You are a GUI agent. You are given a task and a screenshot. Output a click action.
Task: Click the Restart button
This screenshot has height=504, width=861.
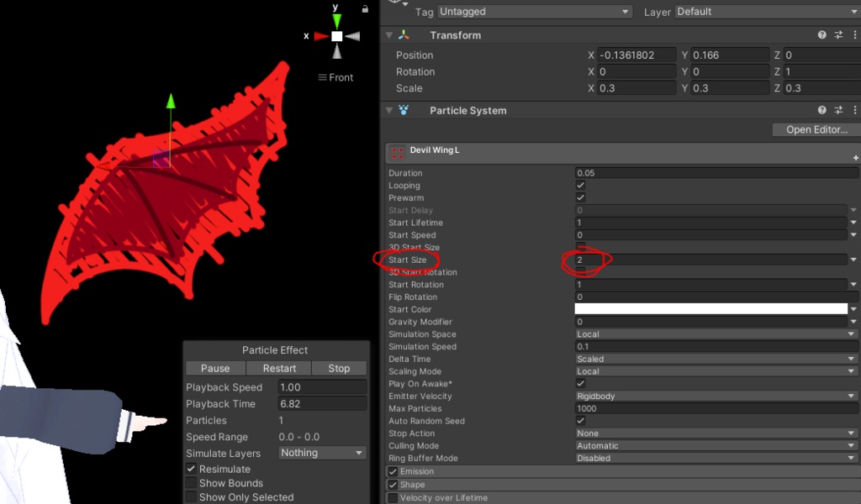click(278, 368)
